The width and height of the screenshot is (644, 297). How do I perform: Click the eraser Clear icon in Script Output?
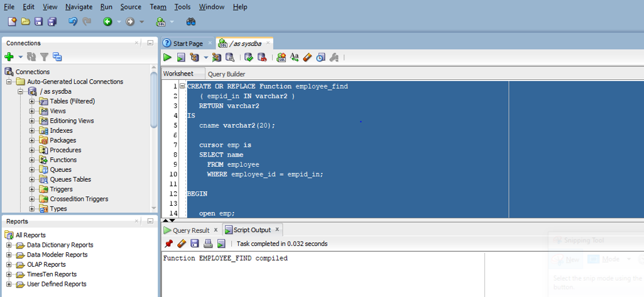coord(182,244)
